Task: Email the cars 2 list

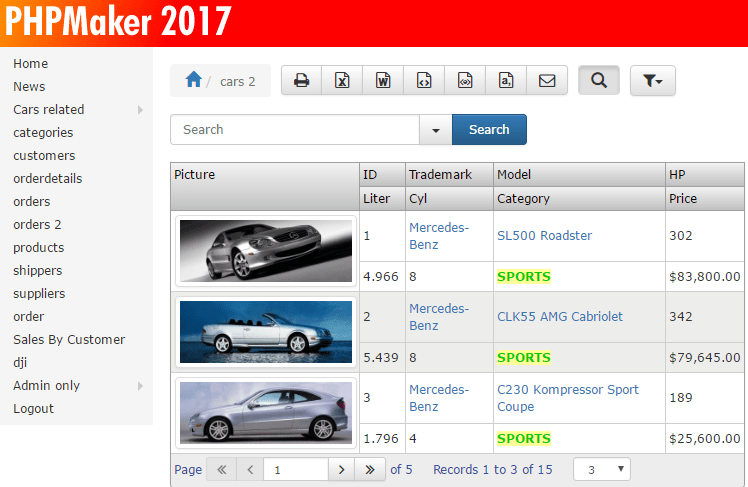Action: click(x=547, y=81)
